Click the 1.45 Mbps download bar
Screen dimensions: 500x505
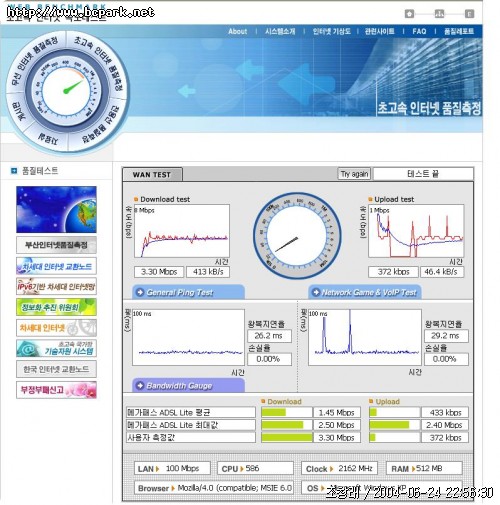click(287, 413)
